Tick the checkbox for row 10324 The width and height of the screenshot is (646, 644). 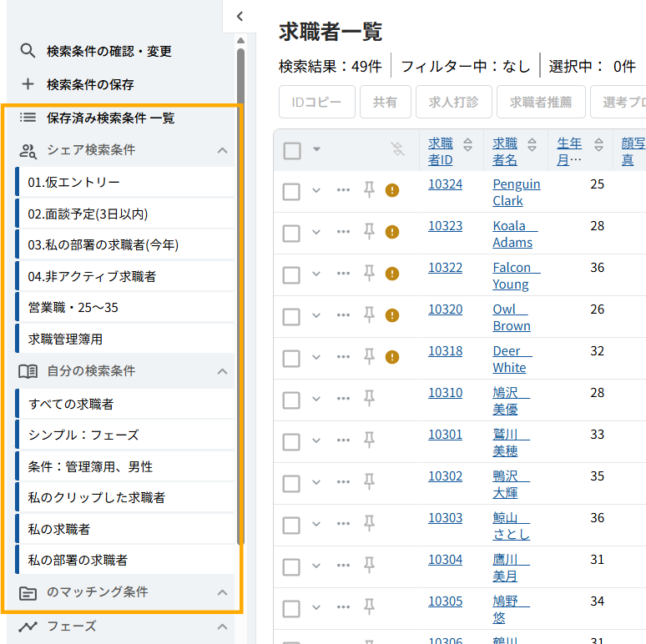291,191
